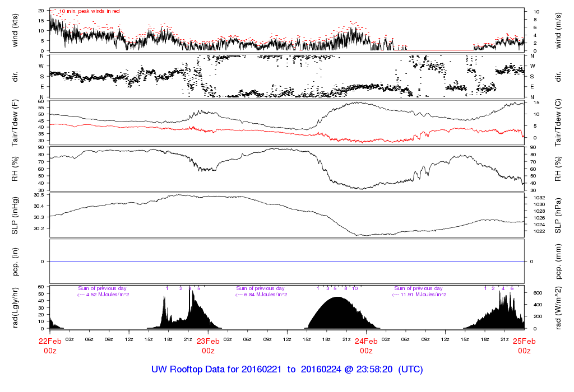Click the pcp. (in) axis label
This screenshot has width=574, height=392.
pyautogui.click(x=16, y=262)
